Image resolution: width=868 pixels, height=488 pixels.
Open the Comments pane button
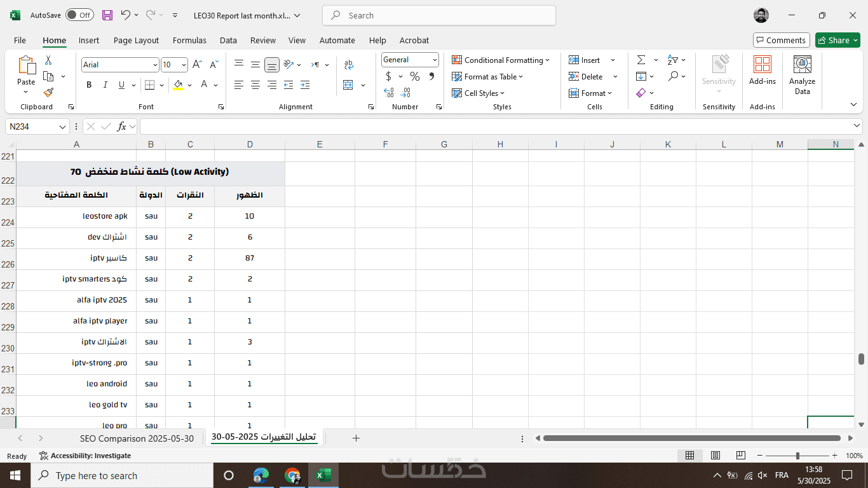coord(782,40)
